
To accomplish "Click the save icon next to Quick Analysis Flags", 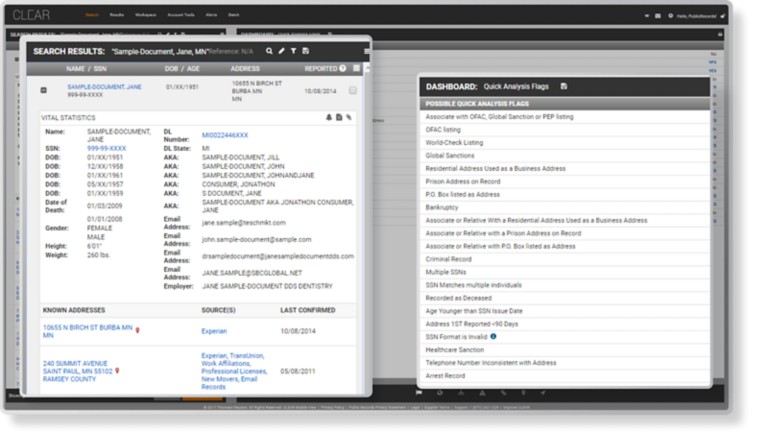I will pos(564,86).
